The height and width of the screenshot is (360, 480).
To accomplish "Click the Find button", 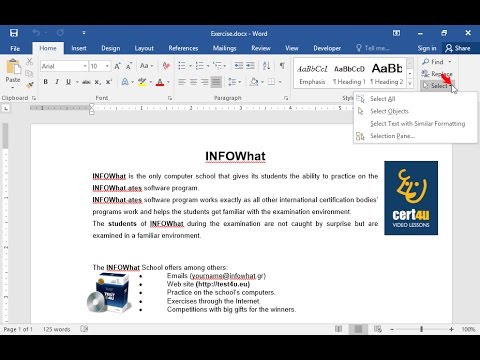I will (437, 62).
